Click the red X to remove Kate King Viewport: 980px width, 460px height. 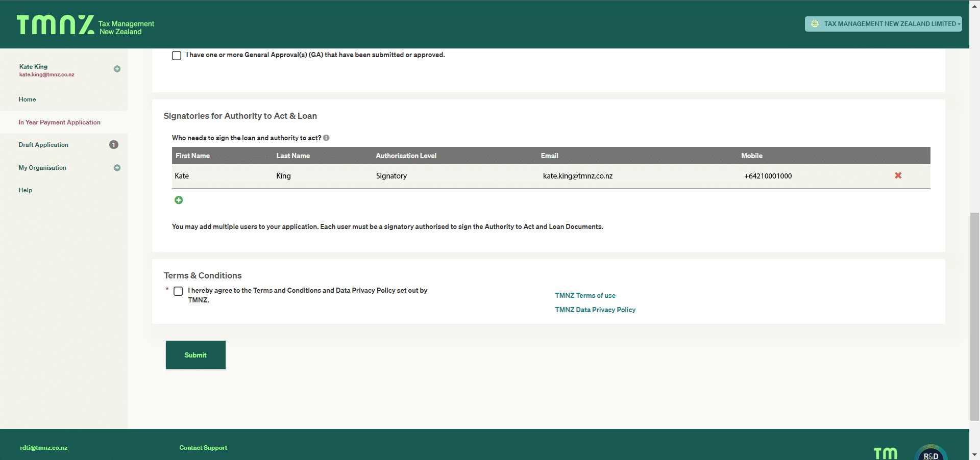click(x=898, y=175)
